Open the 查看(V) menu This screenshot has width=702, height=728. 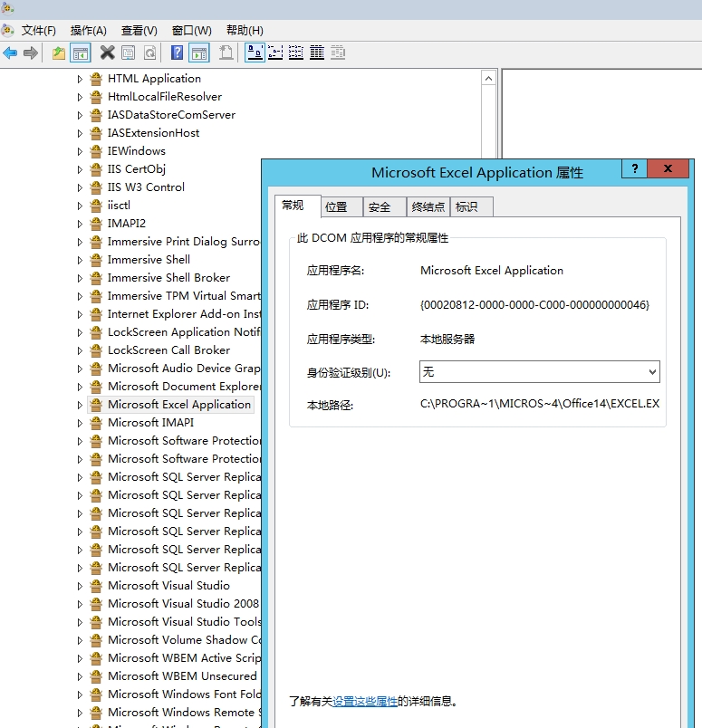pyautogui.click(x=139, y=31)
